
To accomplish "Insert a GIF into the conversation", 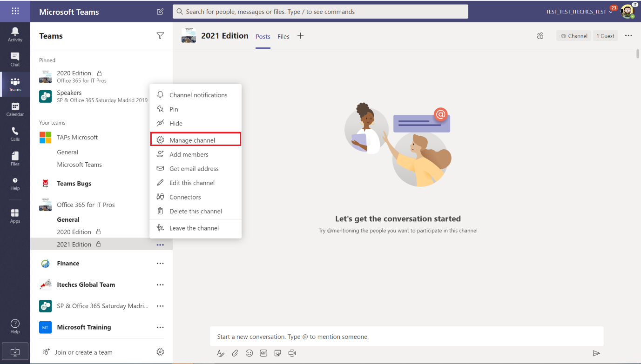I will point(263,353).
